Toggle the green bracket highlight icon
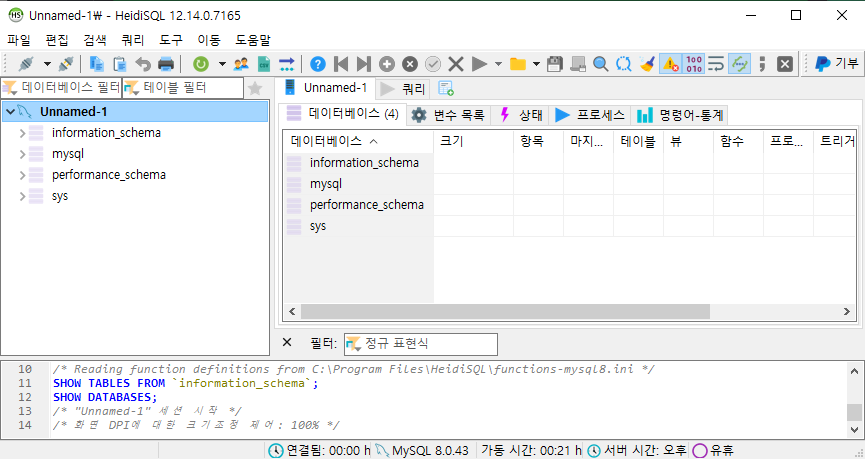This screenshot has height=459, width=865. coord(739,64)
